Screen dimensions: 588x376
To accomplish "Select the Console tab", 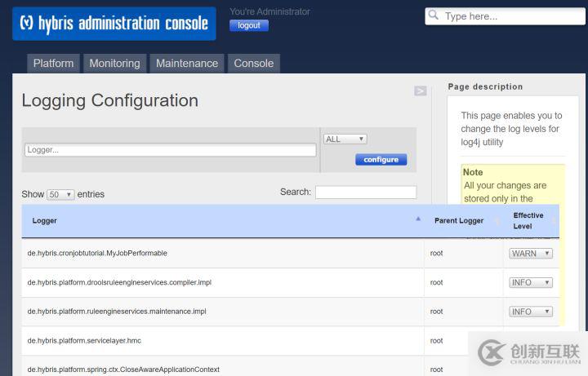I will (x=254, y=64).
